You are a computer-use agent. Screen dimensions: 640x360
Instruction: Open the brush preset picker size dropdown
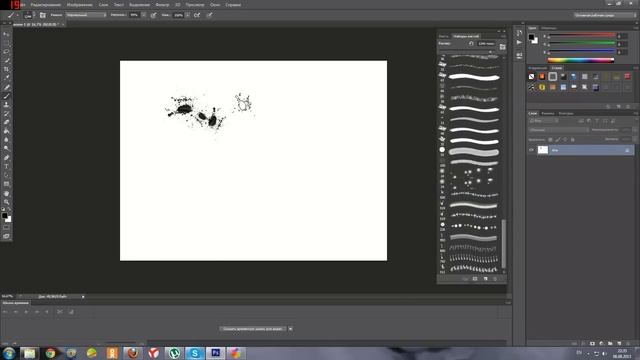pos(28,15)
